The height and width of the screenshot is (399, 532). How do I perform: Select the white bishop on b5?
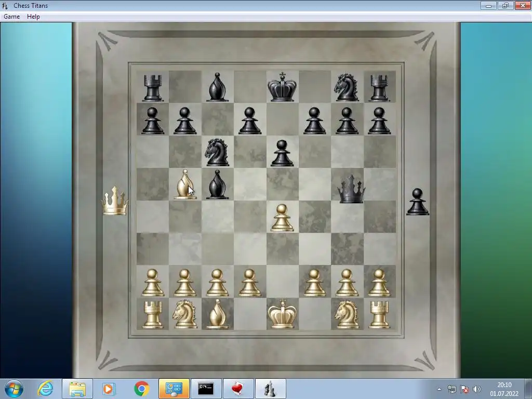tap(185, 184)
